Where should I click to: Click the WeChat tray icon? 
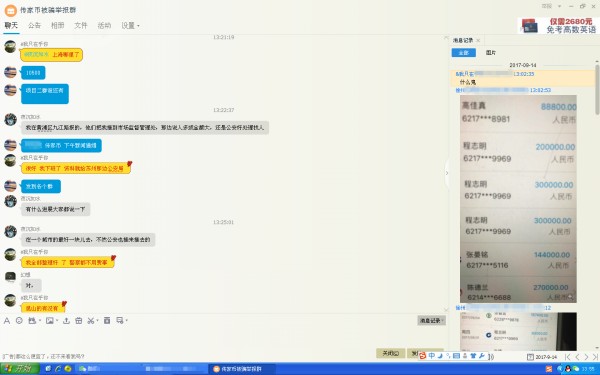click(x=575, y=369)
